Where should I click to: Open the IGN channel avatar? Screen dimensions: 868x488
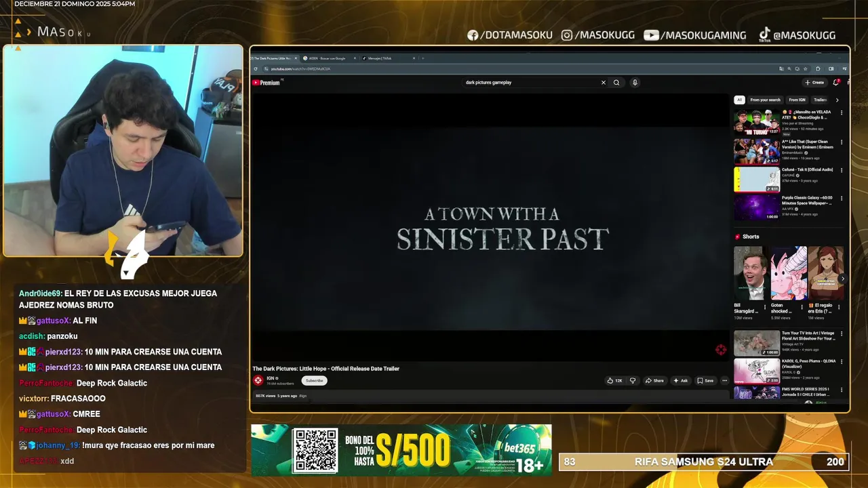(258, 381)
